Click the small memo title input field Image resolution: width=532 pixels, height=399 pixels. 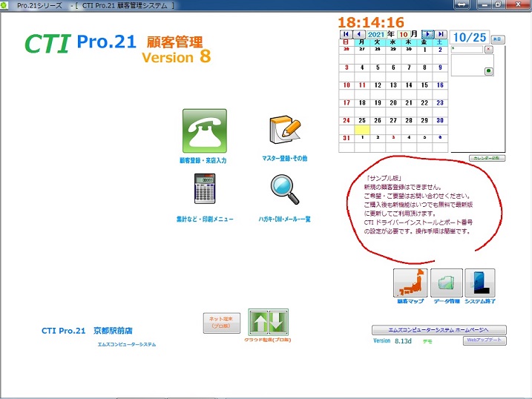click(467, 50)
